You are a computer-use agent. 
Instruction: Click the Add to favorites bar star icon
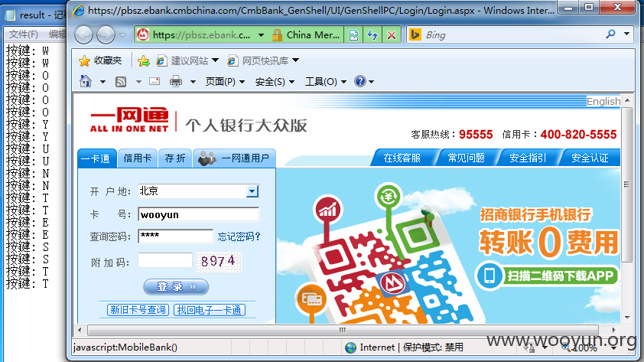pos(143,61)
